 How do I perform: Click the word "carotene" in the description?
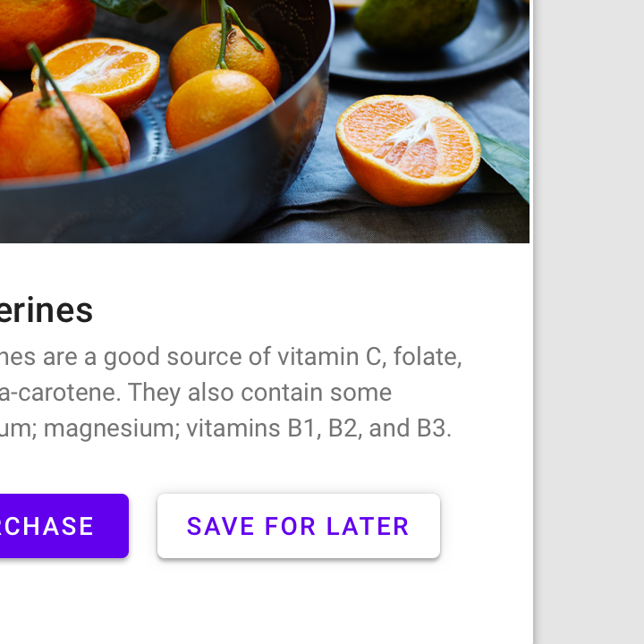point(70,393)
